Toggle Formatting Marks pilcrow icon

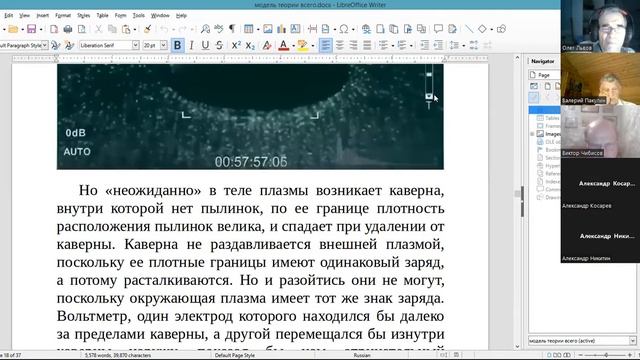(232, 29)
